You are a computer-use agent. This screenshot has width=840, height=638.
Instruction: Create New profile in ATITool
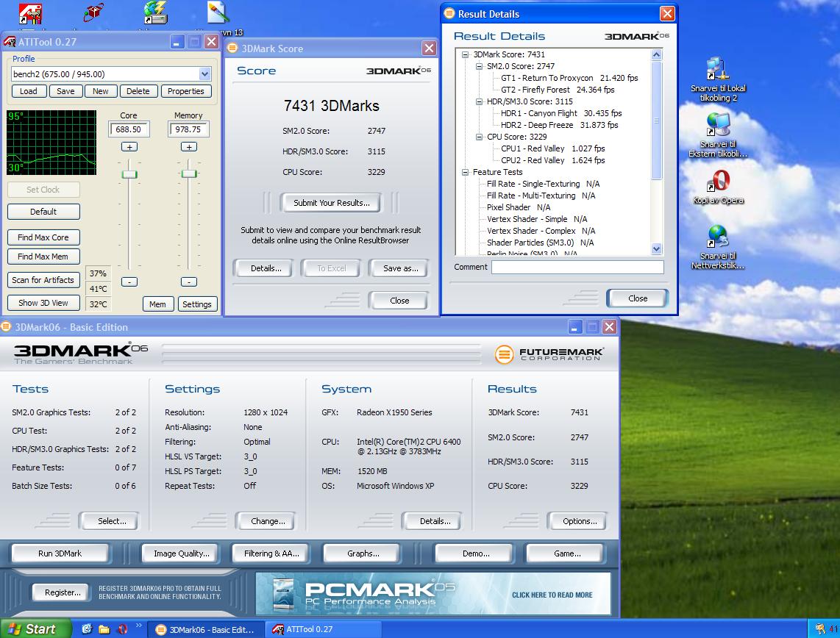100,91
